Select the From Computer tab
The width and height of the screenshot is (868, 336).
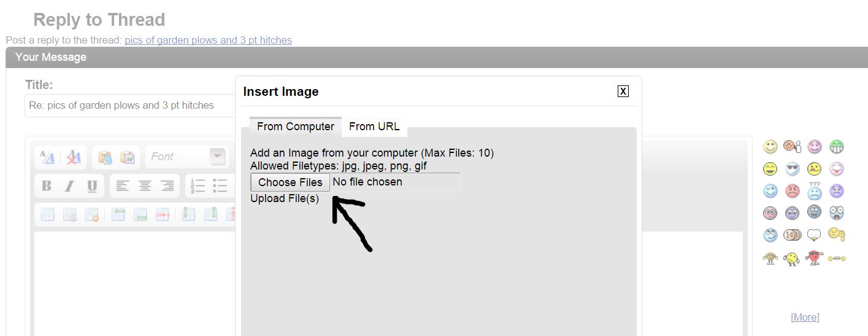[x=296, y=127]
